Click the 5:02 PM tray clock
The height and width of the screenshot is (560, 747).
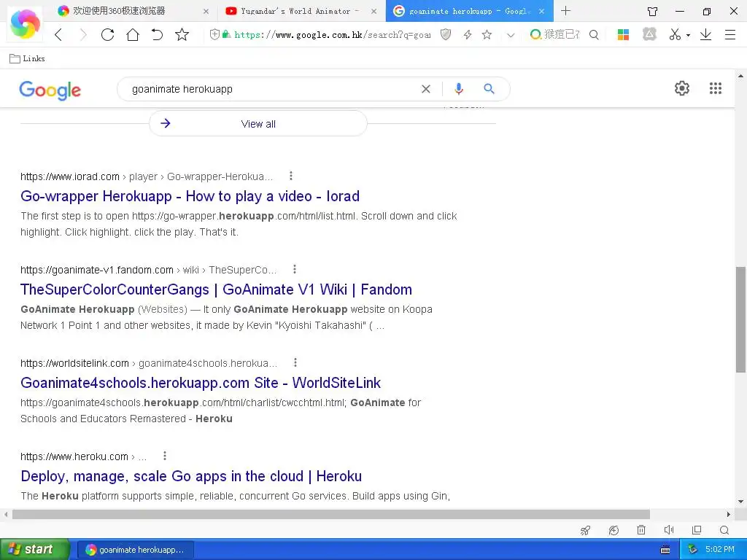[x=720, y=550]
